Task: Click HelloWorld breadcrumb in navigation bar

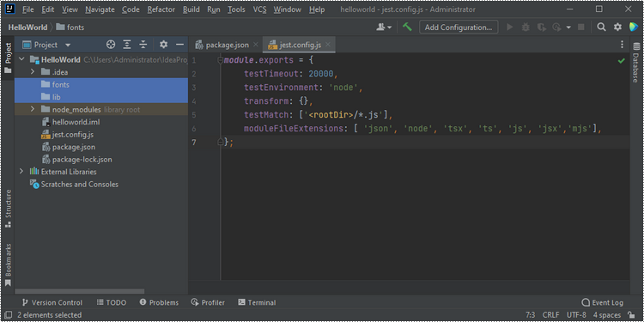Action: pyautogui.click(x=27, y=27)
